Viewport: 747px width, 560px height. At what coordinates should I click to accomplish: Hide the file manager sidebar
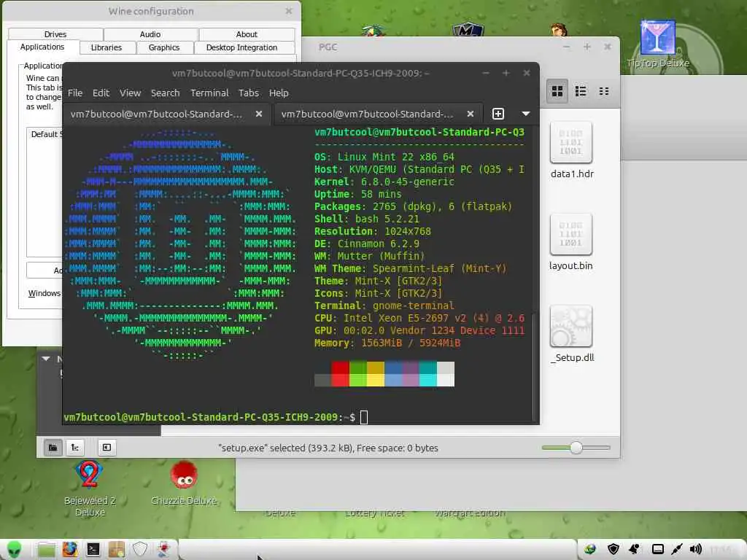(107, 448)
